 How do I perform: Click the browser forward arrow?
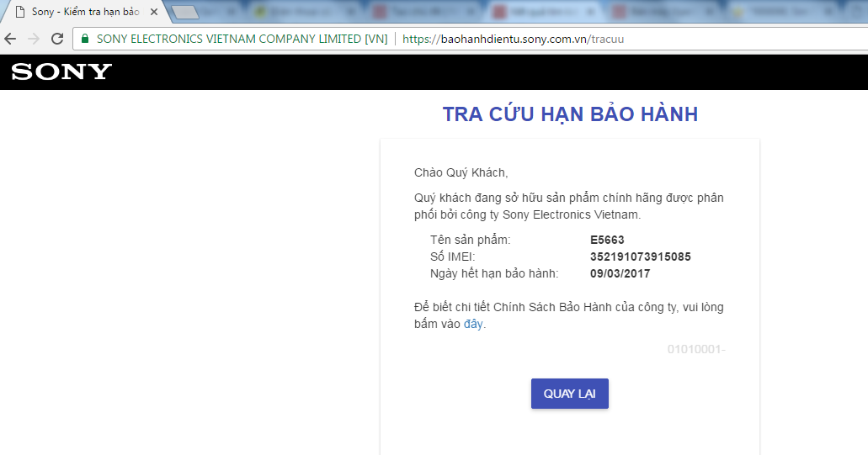click(x=33, y=39)
